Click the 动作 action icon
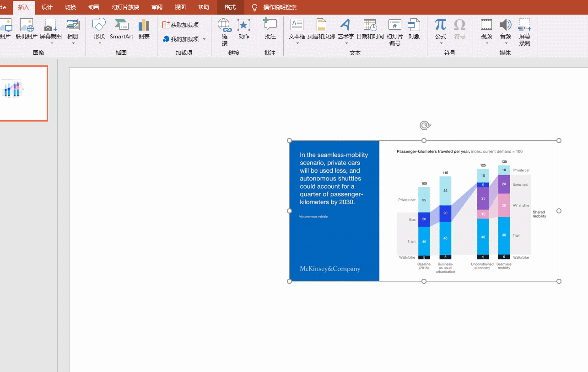588x372 pixels. pyautogui.click(x=243, y=29)
